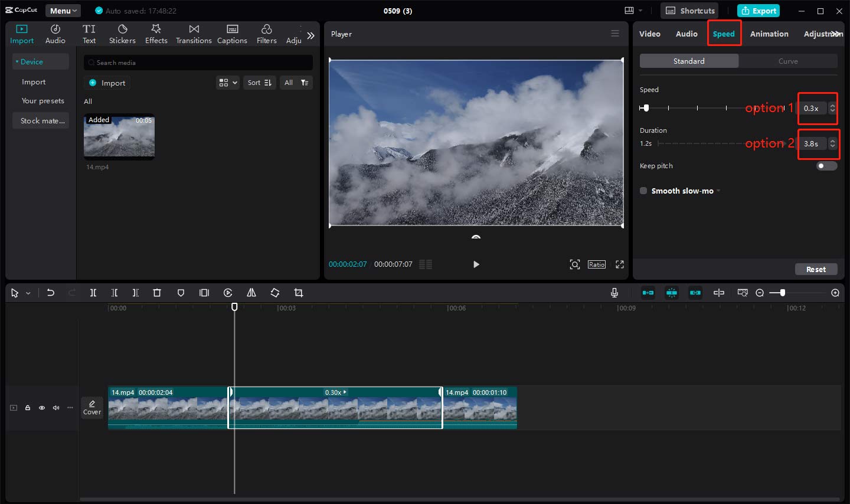Click the Cover edit button

pos(92,407)
